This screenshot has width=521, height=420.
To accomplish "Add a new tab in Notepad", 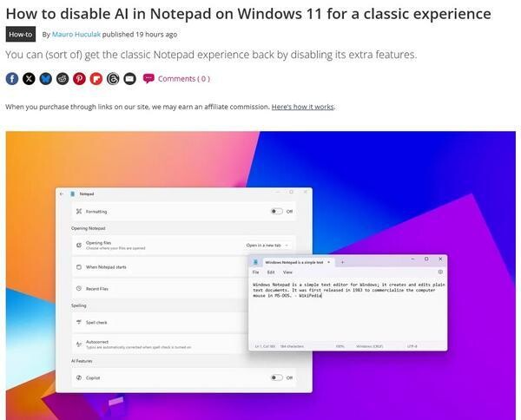I will (342, 262).
